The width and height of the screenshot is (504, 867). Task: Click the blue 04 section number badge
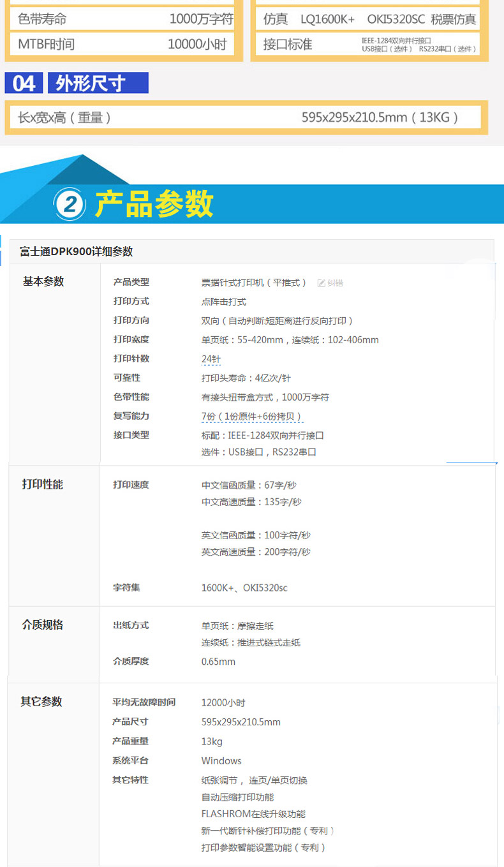point(24,83)
